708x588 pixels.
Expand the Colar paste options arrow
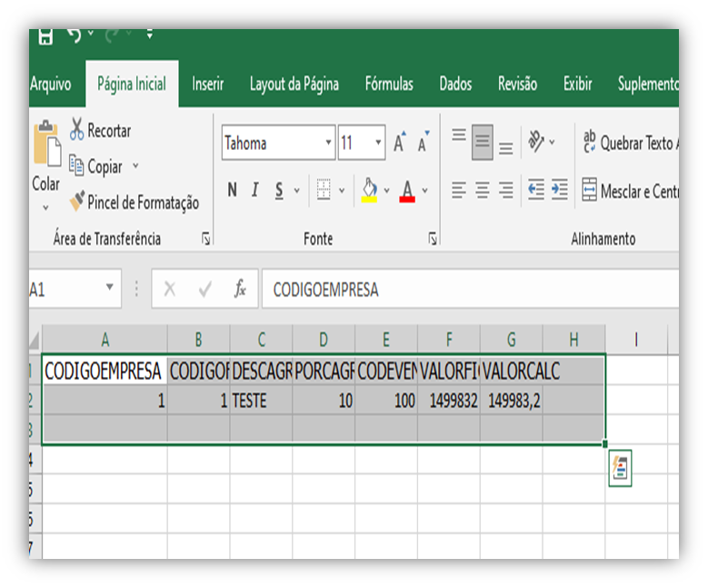coord(45,208)
